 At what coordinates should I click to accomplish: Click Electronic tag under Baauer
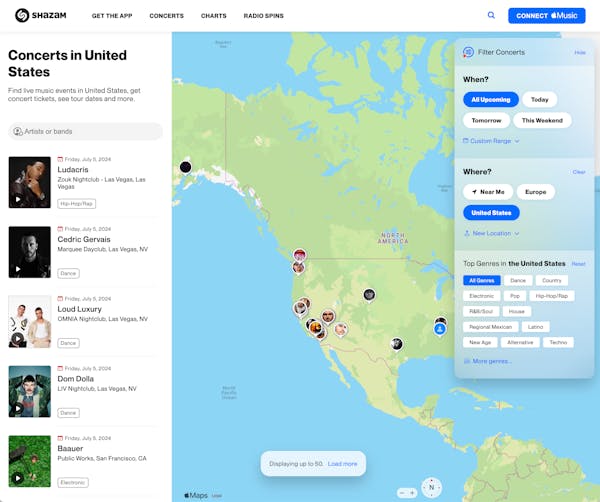[x=73, y=482]
